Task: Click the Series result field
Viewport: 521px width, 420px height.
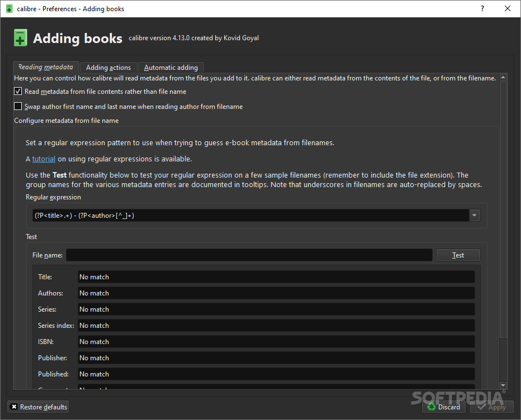Action: coord(276,309)
